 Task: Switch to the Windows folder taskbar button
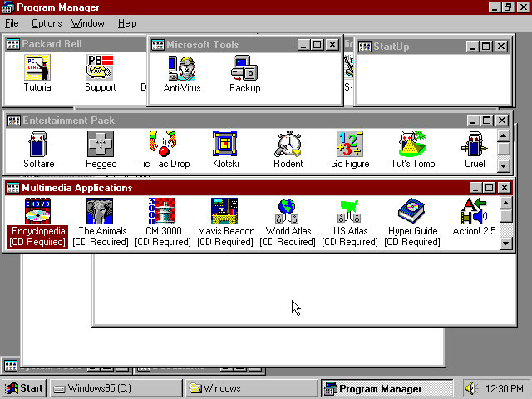(251, 388)
